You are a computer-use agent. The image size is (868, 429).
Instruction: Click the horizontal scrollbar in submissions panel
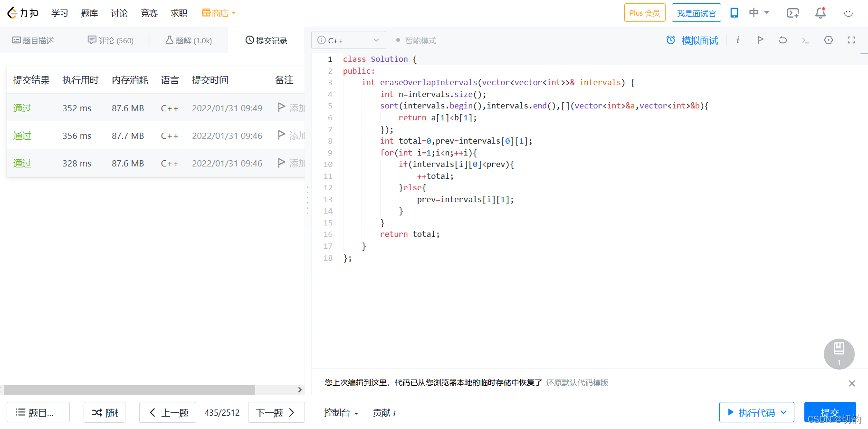[x=129, y=390]
